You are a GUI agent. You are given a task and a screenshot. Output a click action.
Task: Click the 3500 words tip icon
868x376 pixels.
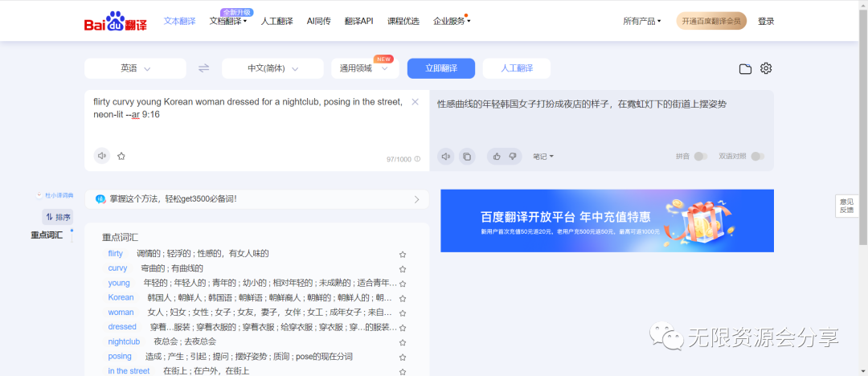click(x=100, y=198)
